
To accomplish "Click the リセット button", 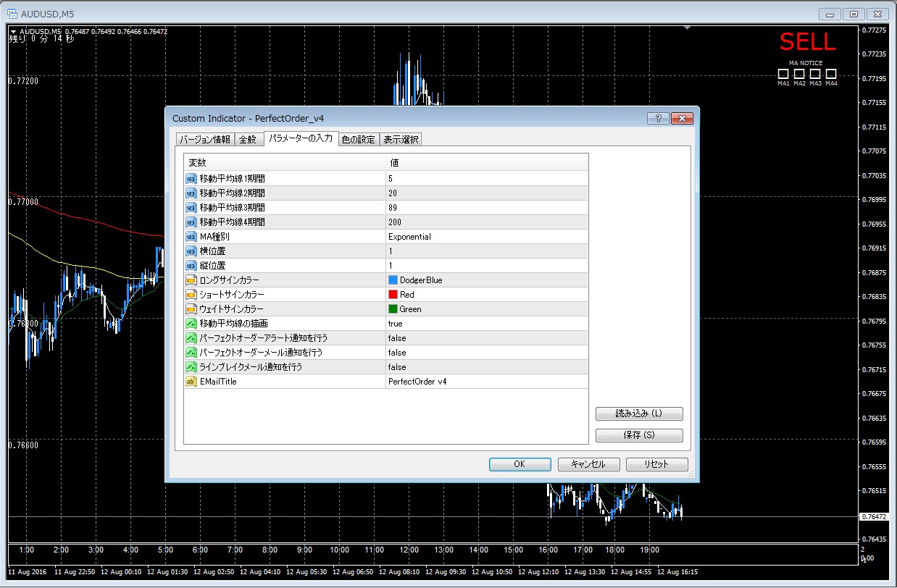I will 656,464.
